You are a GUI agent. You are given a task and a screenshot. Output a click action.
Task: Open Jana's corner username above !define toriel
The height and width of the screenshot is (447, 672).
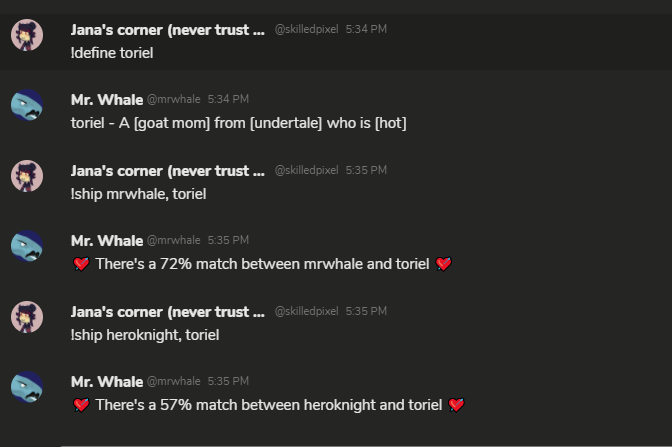[x=167, y=29]
